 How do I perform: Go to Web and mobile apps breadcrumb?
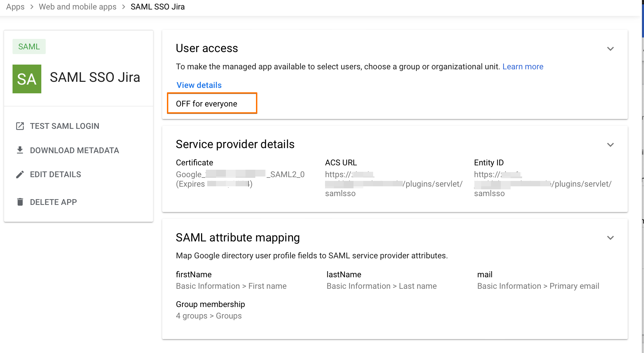[x=78, y=7]
